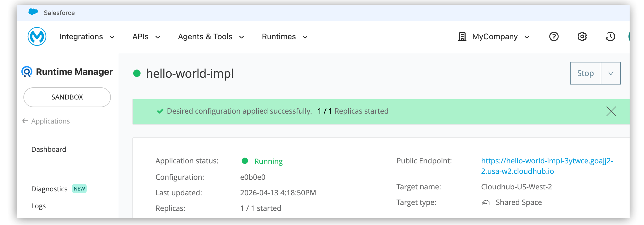Open the hello-world-impl public endpoint link

click(547, 166)
